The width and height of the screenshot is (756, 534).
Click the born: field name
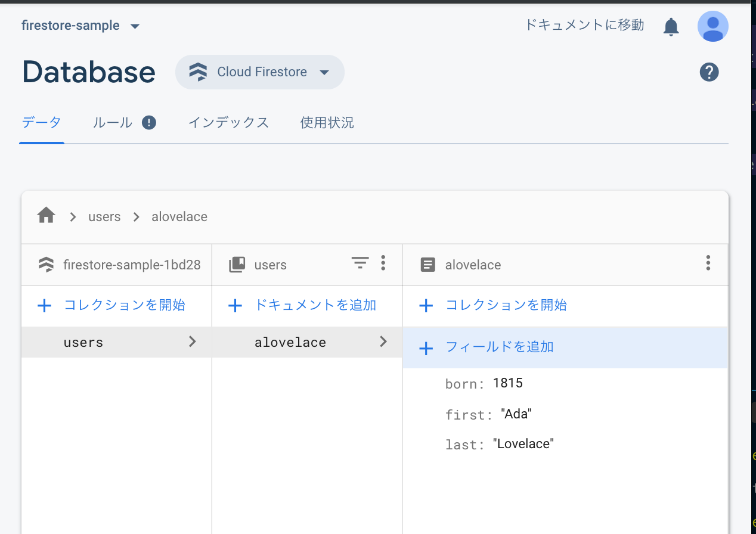tap(465, 384)
